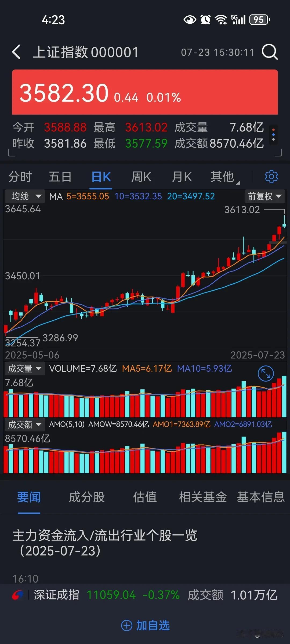Open the 基本信息 tab
The width and height of the screenshot is (290, 644).
(260, 497)
